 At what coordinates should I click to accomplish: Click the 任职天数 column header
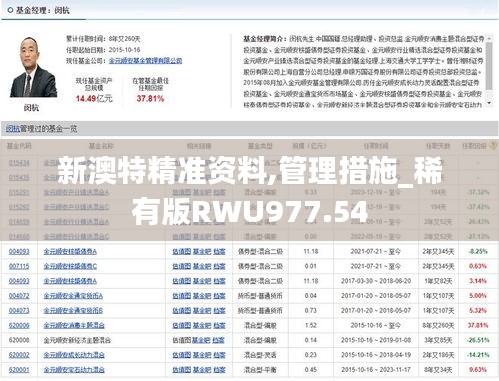tap(438, 146)
